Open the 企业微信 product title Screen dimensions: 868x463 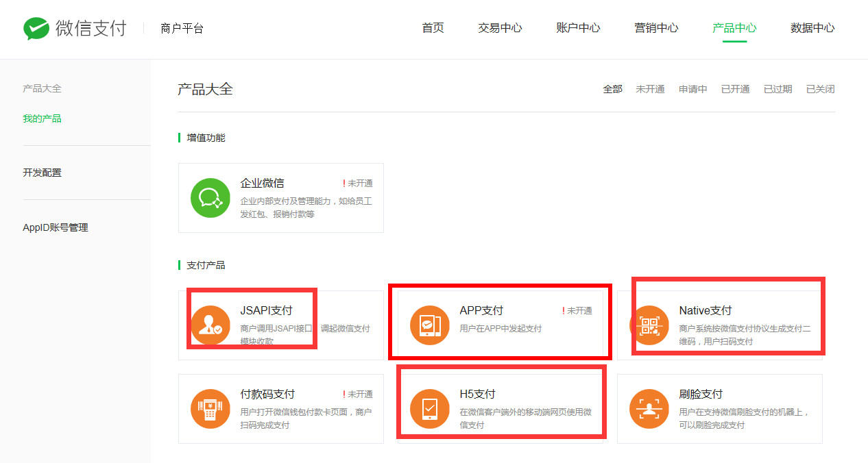(x=262, y=183)
